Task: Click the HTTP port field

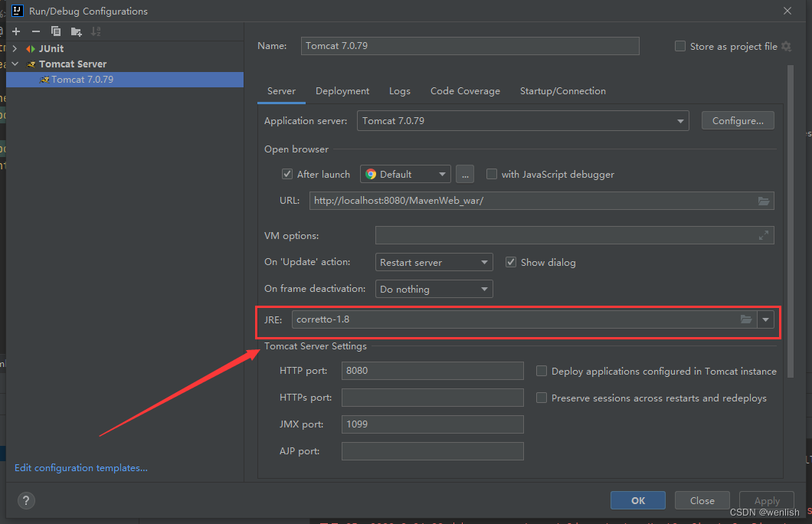Action: coord(432,371)
